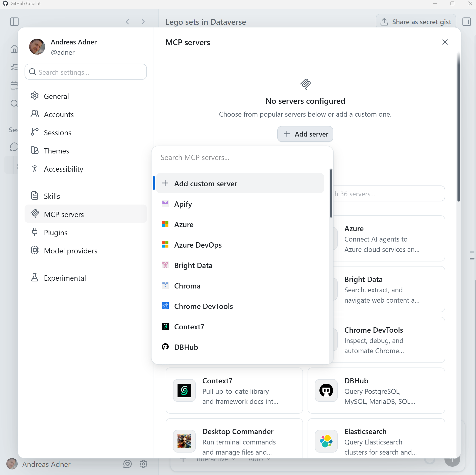Click the Elasticsearch logo icon on its card

click(x=326, y=441)
